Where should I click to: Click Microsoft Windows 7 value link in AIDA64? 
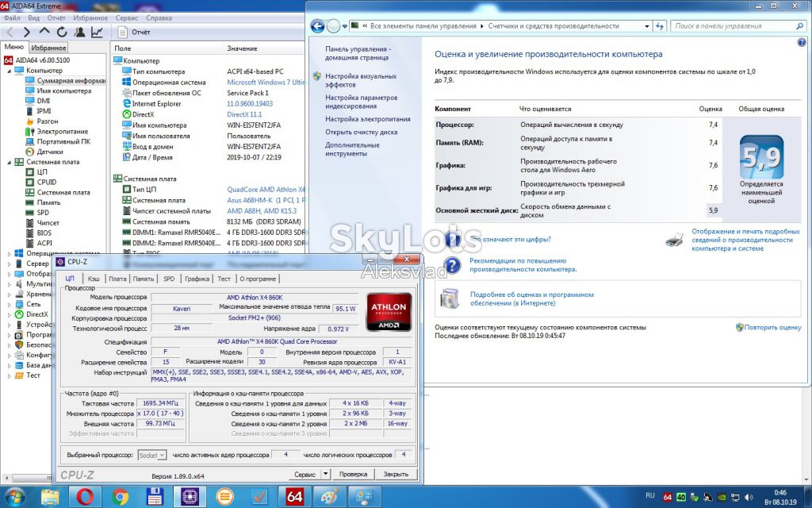click(x=266, y=83)
